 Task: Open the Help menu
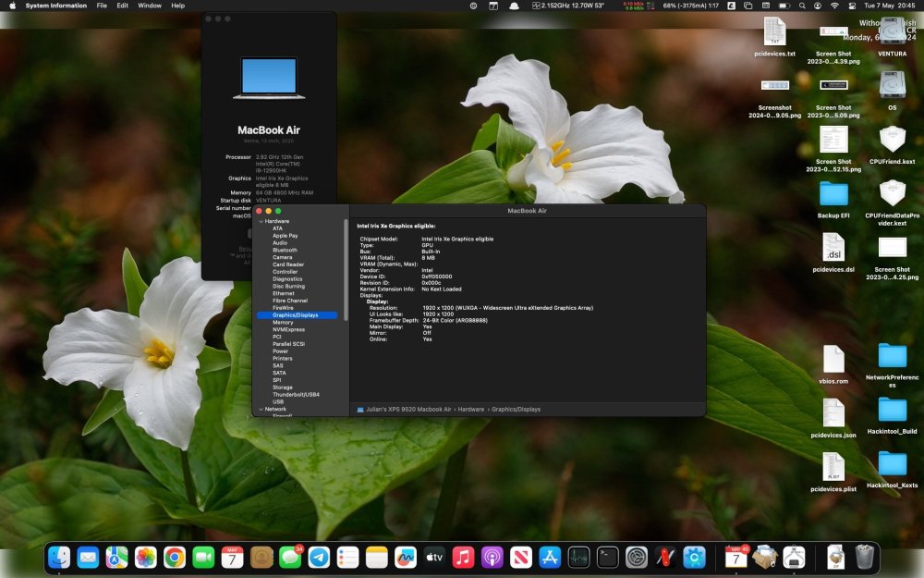tap(178, 6)
